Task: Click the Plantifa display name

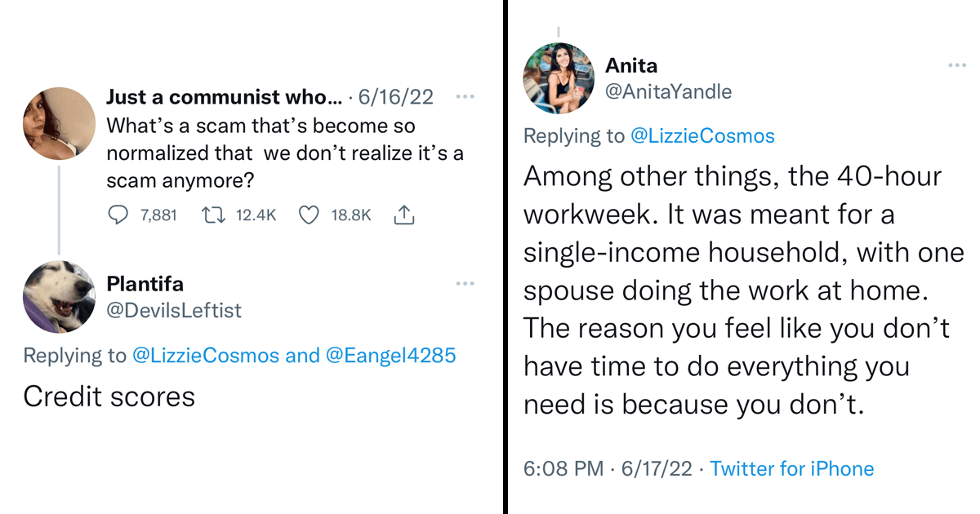Action: [x=145, y=284]
